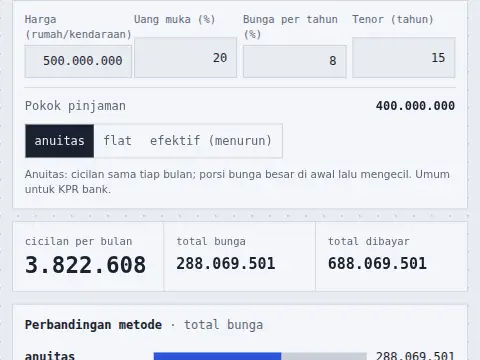
Task: Select the anuitas method tab
Action: click(60, 141)
